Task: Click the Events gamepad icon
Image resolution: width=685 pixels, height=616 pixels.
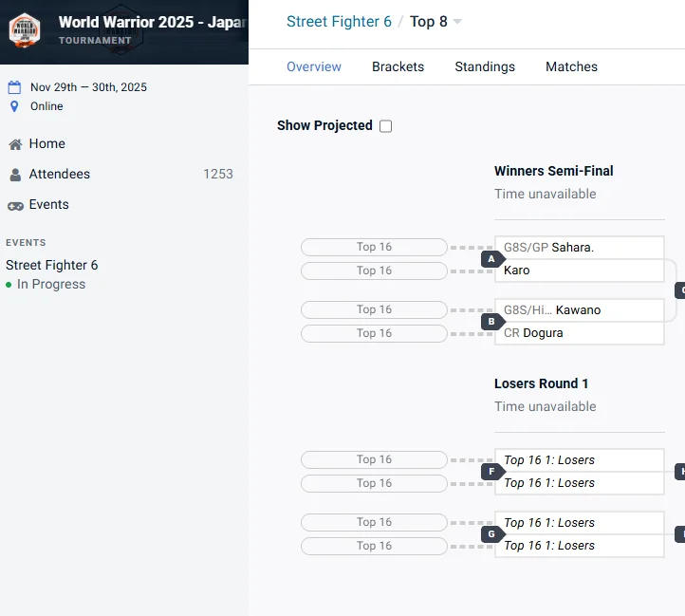Action: [x=15, y=205]
